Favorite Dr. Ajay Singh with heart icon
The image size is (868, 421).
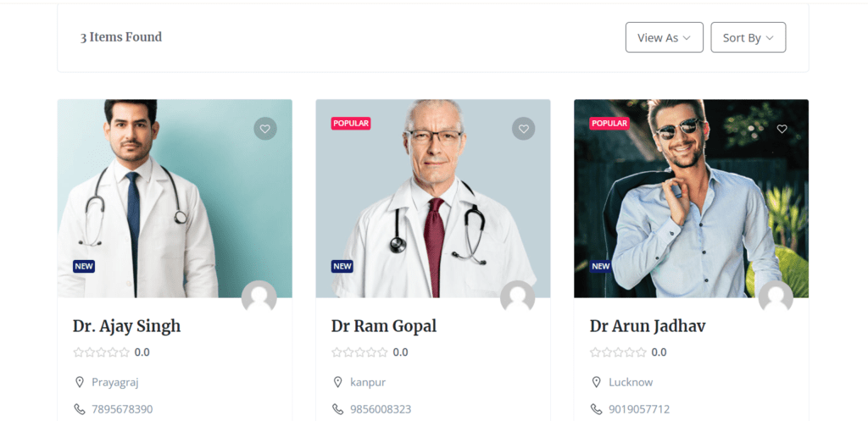tap(265, 129)
